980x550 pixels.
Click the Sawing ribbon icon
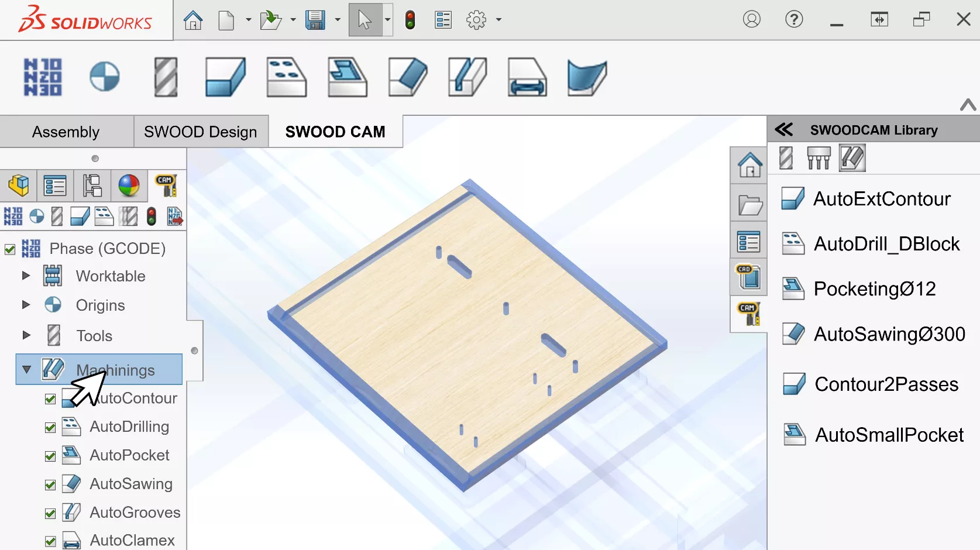[408, 77]
